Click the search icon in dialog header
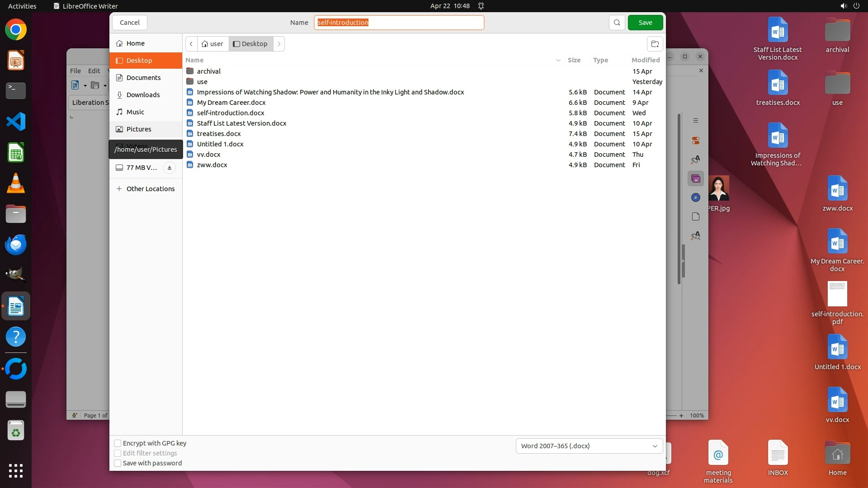 coord(617,23)
